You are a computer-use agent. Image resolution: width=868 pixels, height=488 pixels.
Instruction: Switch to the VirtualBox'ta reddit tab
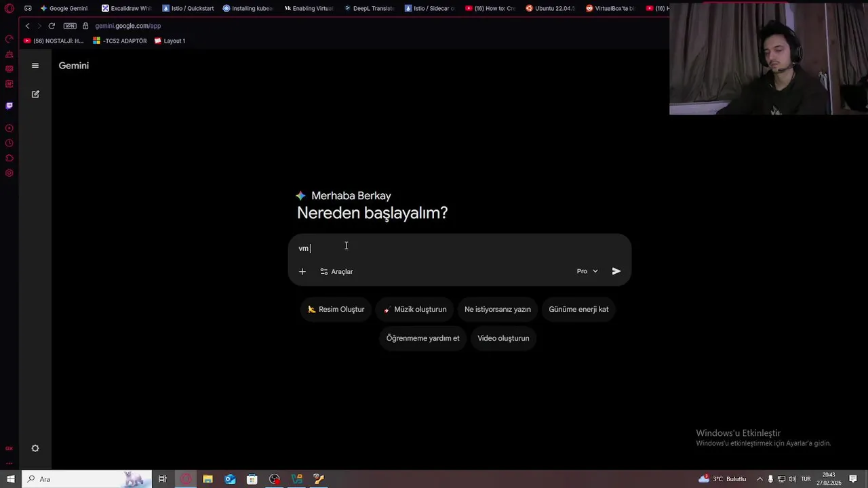tap(612, 9)
